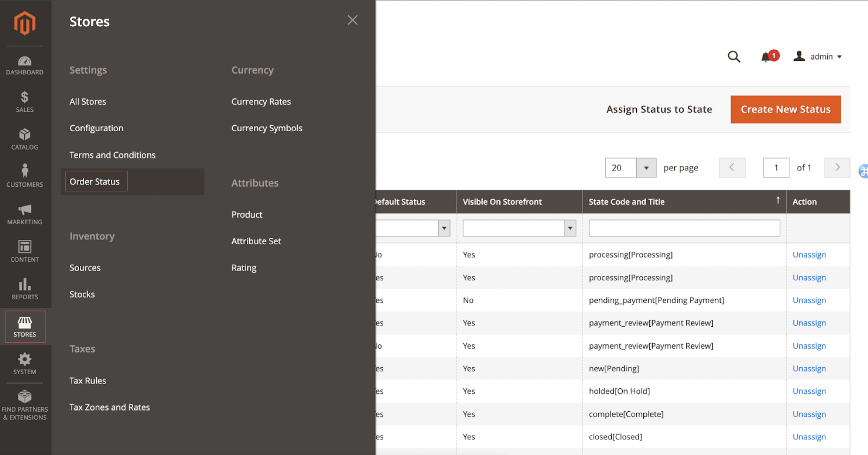Image resolution: width=868 pixels, height=455 pixels.
Task: Go to All Stores
Action: pos(88,101)
